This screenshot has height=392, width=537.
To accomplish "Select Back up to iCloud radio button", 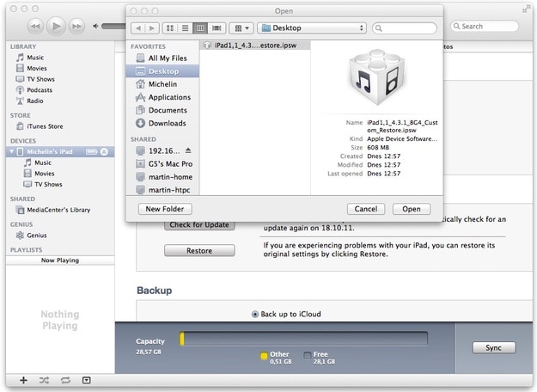I will [x=255, y=315].
